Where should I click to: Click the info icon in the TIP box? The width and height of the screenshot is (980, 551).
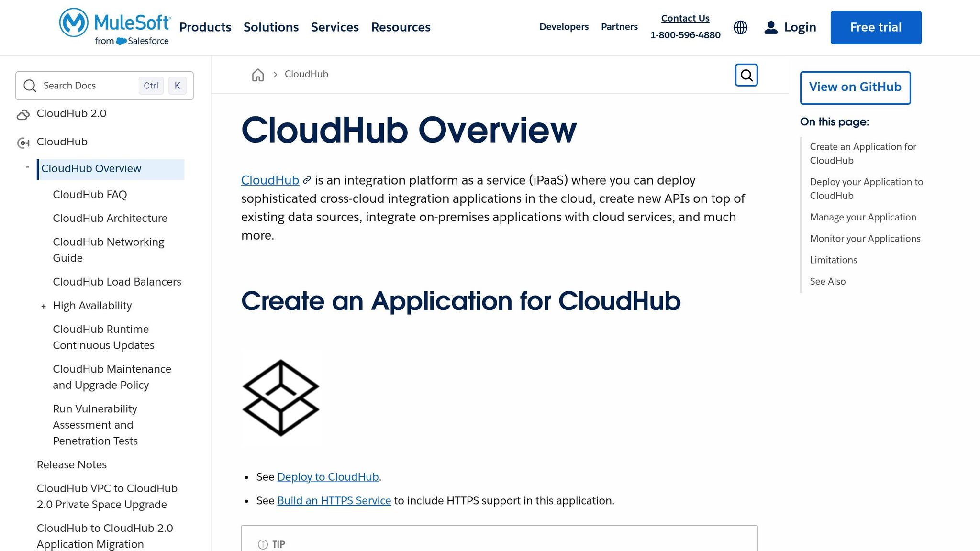tap(262, 544)
